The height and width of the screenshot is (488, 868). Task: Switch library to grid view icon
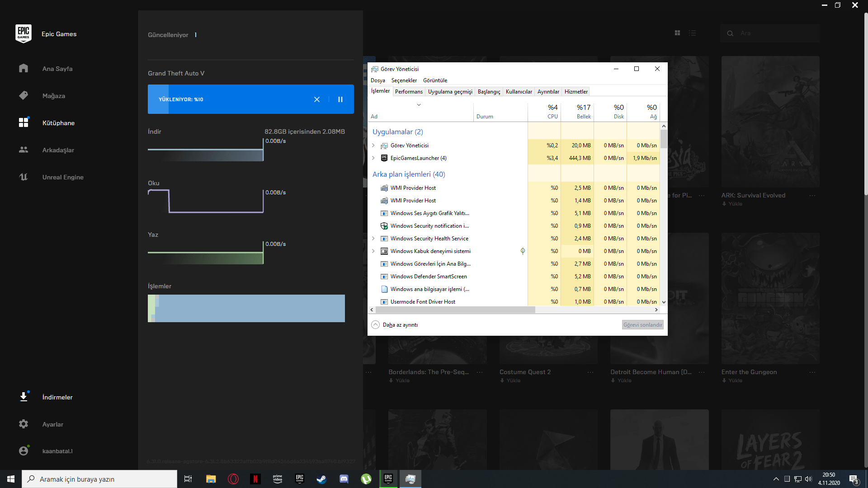click(677, 33)
